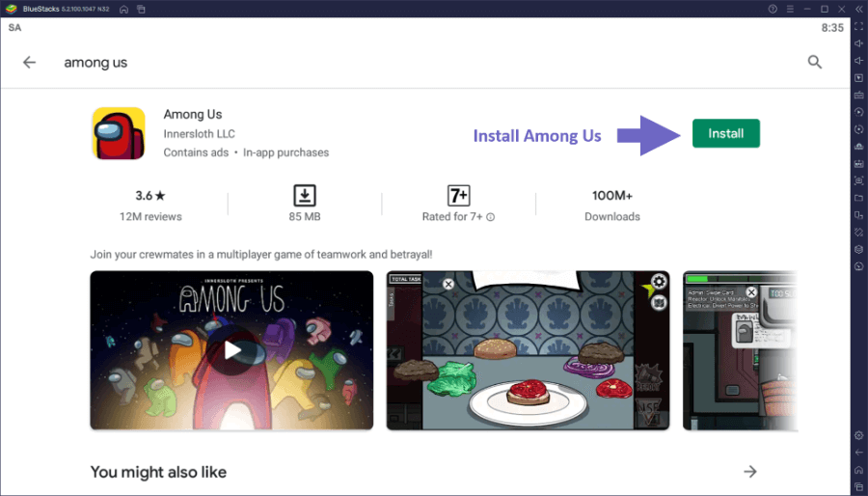Open the sidebar recent apps icon
The image size is (868, 496).
pyautogui.click(x=858, y=487)
